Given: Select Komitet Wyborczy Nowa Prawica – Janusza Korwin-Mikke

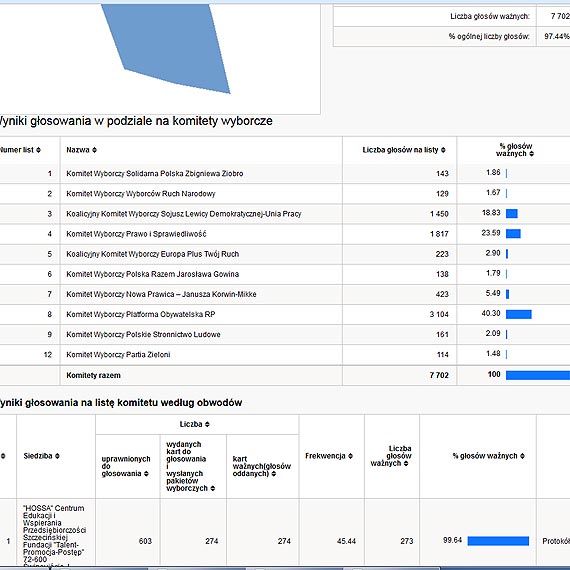Looking at the screenshot, I should [x=161, y=294].
